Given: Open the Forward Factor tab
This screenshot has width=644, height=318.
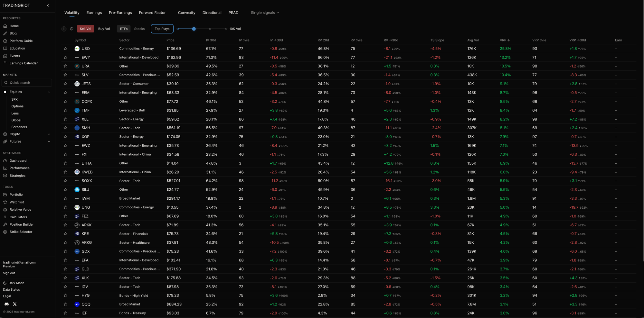Looking at the screenshot, I should (152, 13).
